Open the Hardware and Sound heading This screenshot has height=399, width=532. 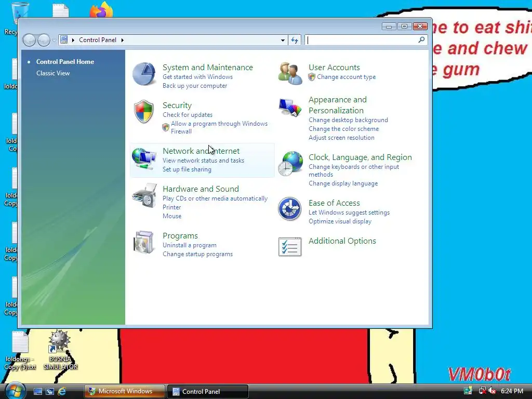(201, 189)
